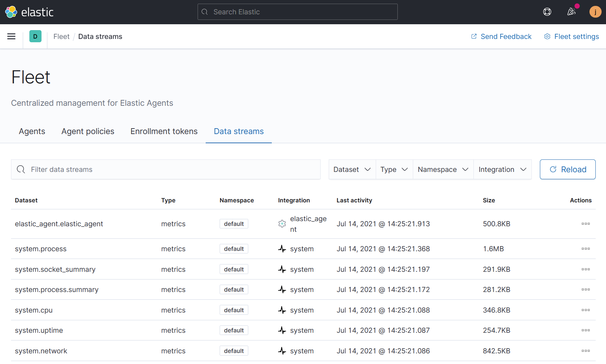The height and width of the screenshot is (364, 606).
Task: Open the user avatar menu
Action: [595, 12]
